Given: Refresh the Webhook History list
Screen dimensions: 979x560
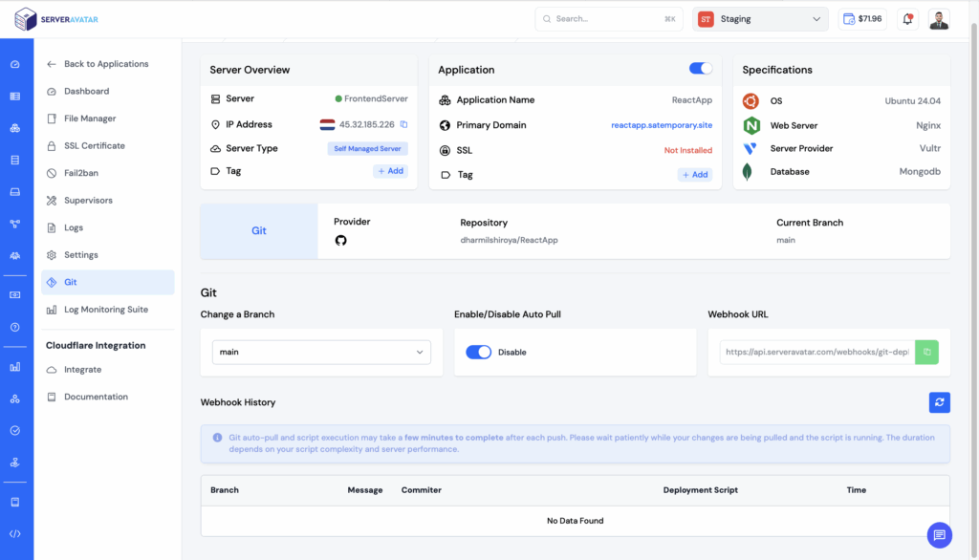Looking at the screenshot, I should pos(939,402).
